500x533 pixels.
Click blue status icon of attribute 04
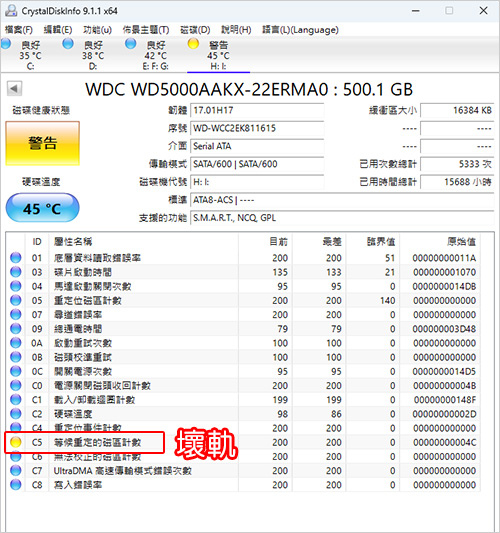[16, 286]
